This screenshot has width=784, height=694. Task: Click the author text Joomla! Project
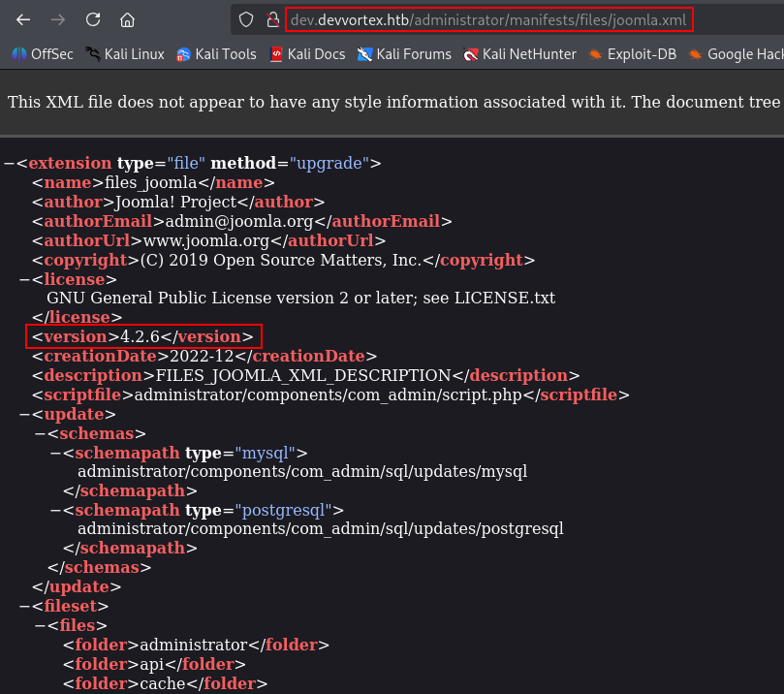[x=175, y=202]
